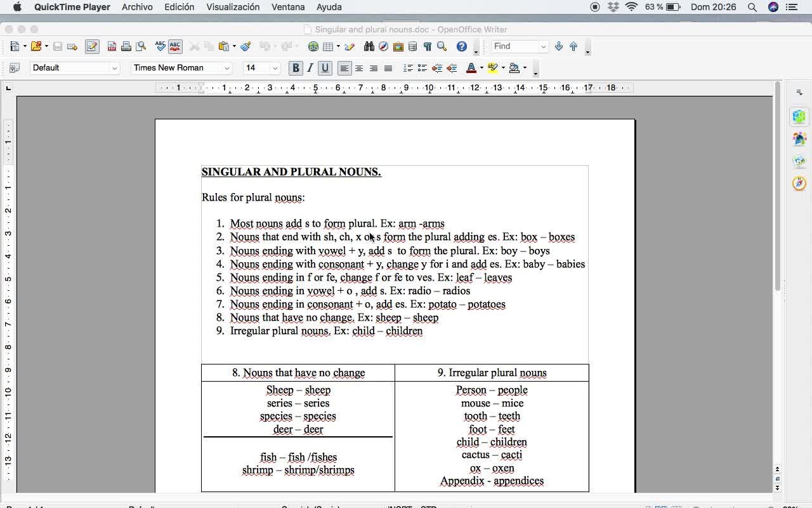Insert a hyperlink using the globe icon

(313, 46)
